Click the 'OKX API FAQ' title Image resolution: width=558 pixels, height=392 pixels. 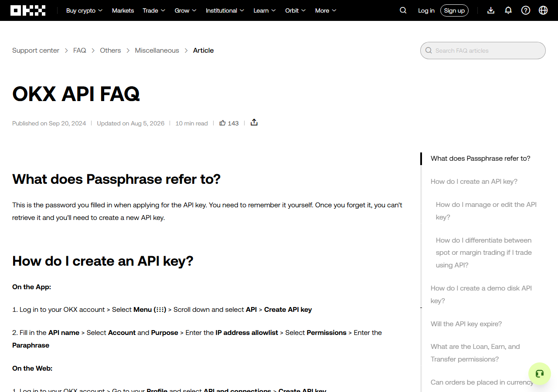(76, 94)
